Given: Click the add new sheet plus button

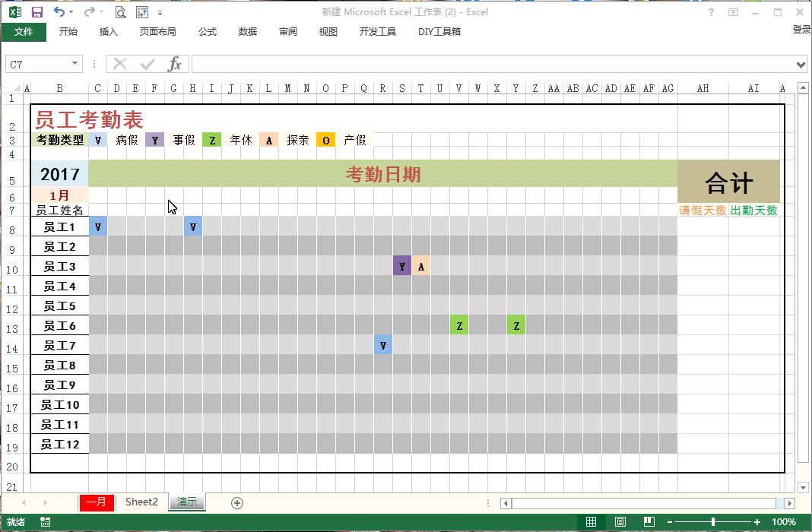Looking at the screenshot, I should pyautogui.click(x=236, y=502).
